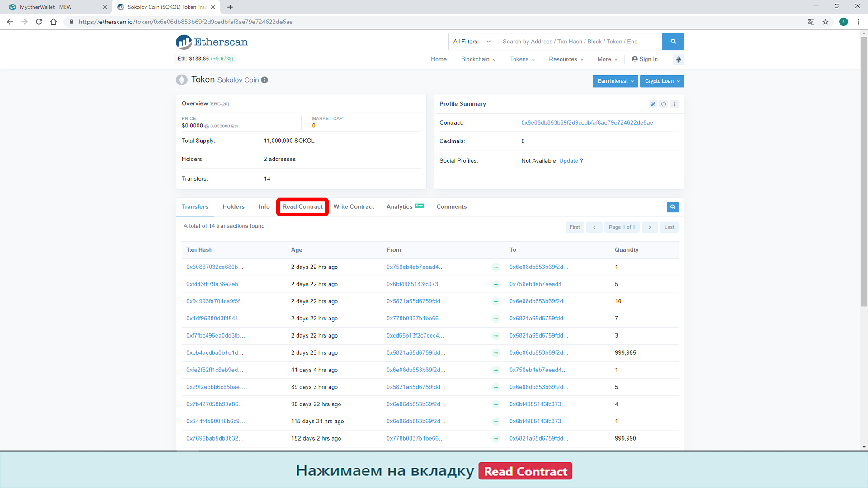Click the search icon in the transfers tab bar
Screen dimensions: 868x488
pyautogui.click(x=673, y=207)
